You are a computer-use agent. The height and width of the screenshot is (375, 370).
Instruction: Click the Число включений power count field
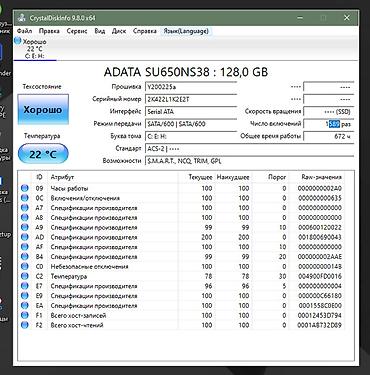pyautogui.click(x=329, y=124)
